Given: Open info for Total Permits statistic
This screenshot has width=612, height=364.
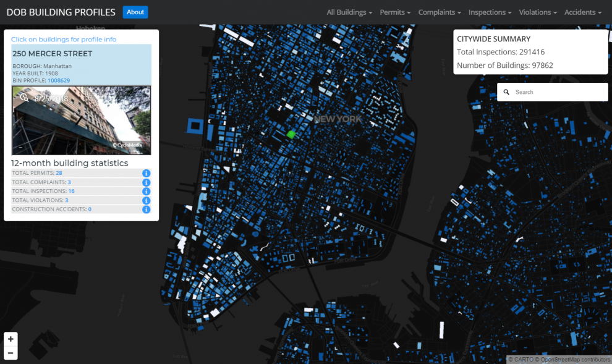Looking at the screenshot, I should point(146,173).
